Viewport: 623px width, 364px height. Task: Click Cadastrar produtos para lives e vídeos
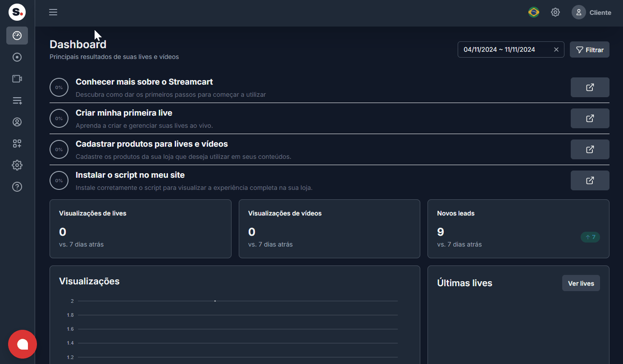(x=152, y=144)
